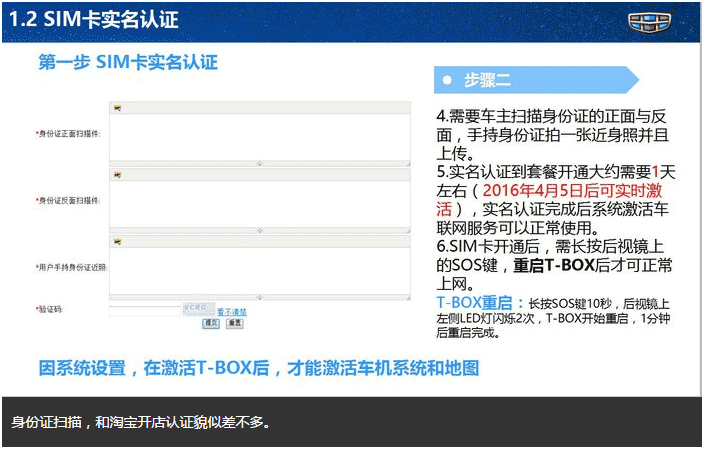Click upload icon in 身份证反面扫描件 box

[117, 175]
